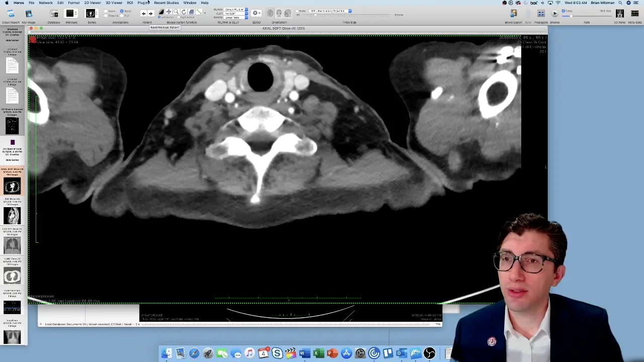Open Finder from the Dock
The image size is (644, 362).
pos(167,353)
